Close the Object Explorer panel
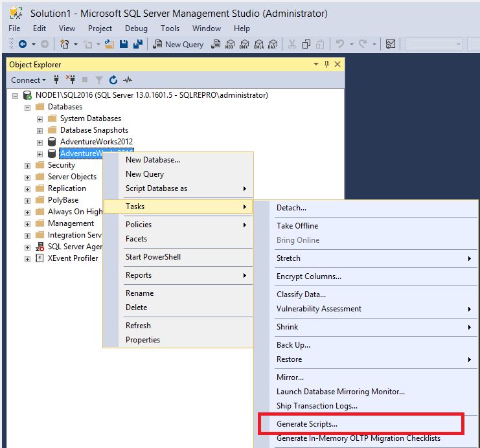The width and height of the screenshot is (480, 448). point(337,64)
